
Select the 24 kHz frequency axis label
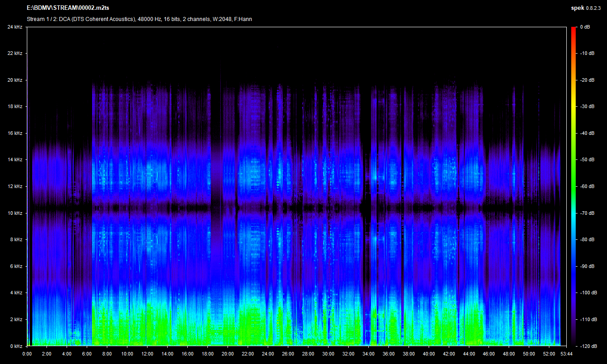pyautogui.click(x=15, y=27)
